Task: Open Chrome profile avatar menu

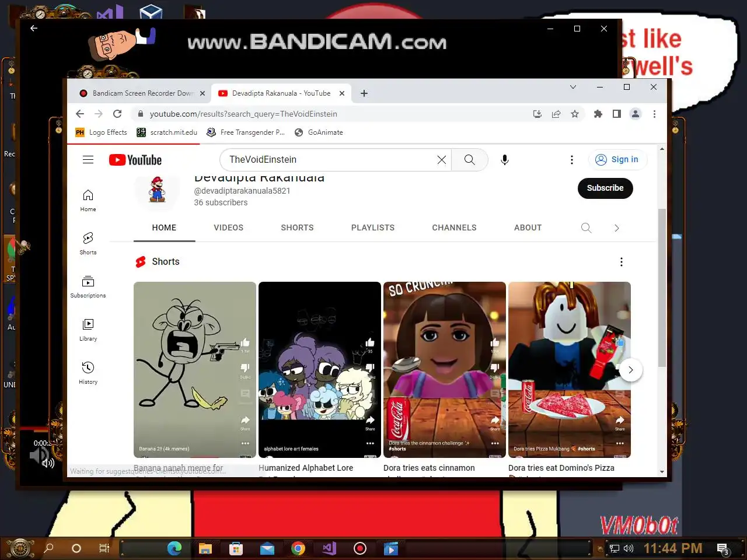Action: pyautogui.click(x=636, y=114)
